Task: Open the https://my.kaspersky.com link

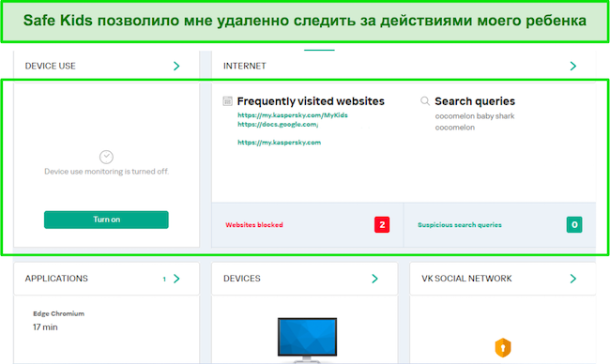Action: 279,143
